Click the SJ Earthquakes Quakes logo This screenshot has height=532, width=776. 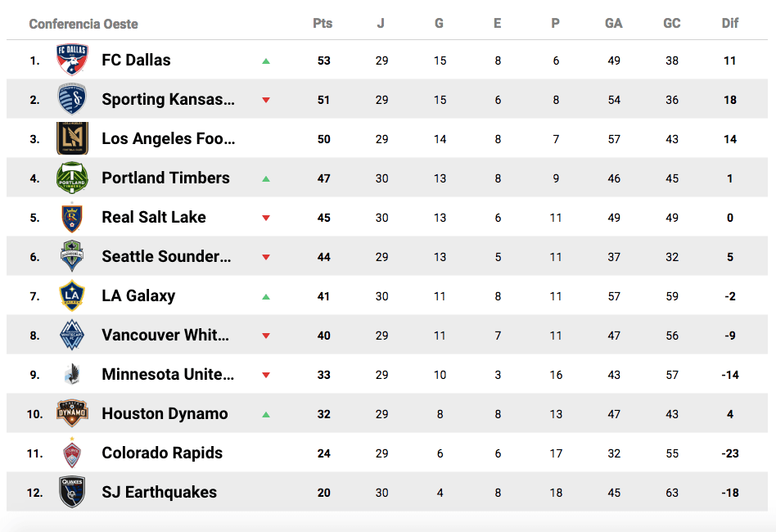pyautogui.click(x=72, y=492)
